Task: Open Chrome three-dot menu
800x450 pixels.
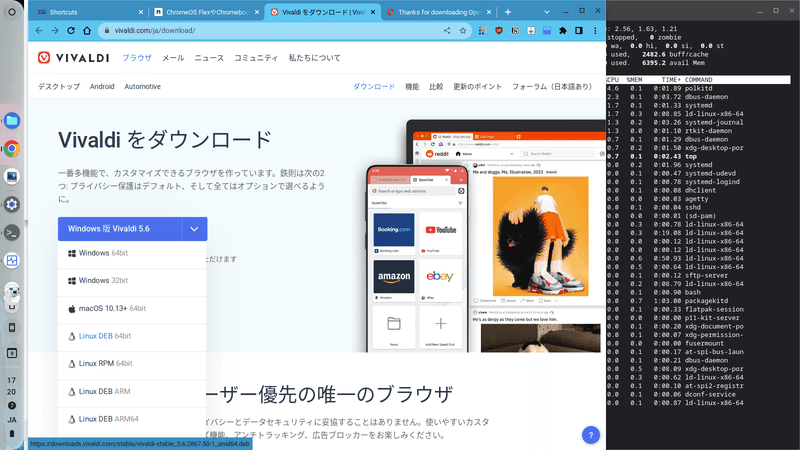Action: (x=595, y=31)
